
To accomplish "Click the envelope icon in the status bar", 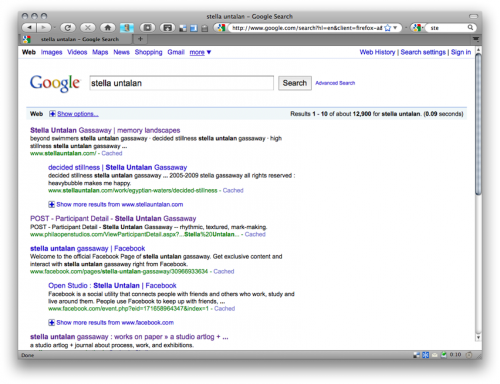I will [x=435, y=355].
